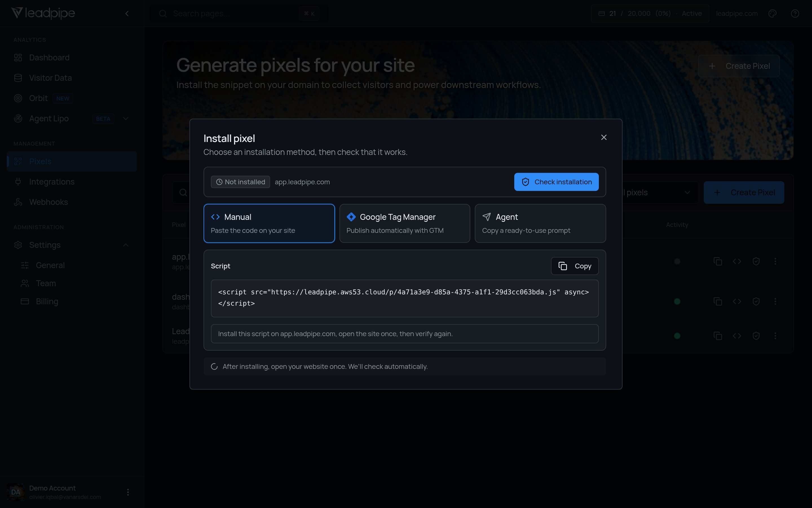812x508 pixels.
Task: Close the Install pixel dialog
Action: coord(604,137)
